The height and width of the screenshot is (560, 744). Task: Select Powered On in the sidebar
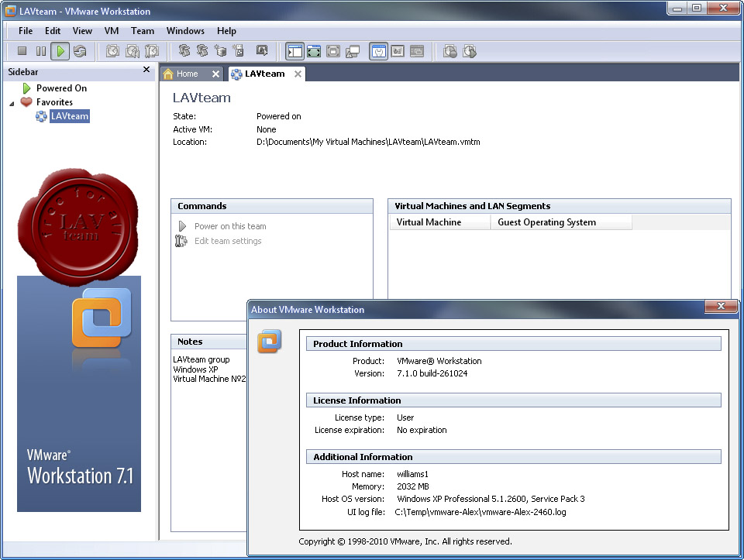(61, 88)
